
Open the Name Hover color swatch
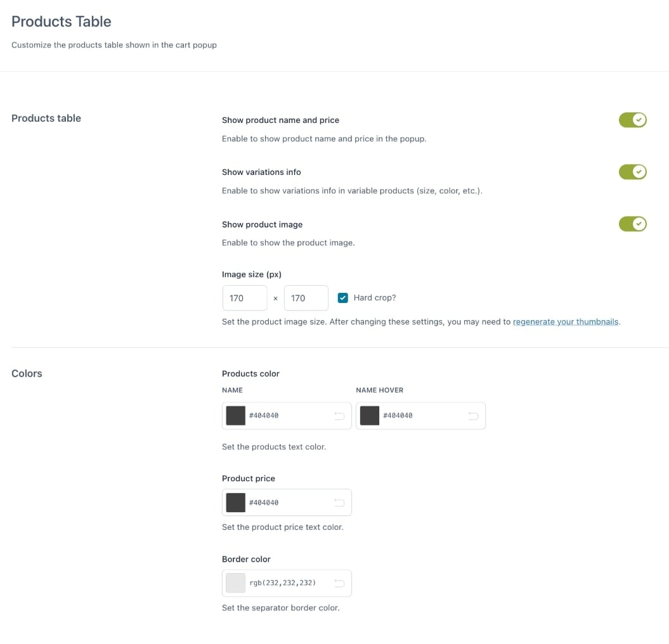370,416
